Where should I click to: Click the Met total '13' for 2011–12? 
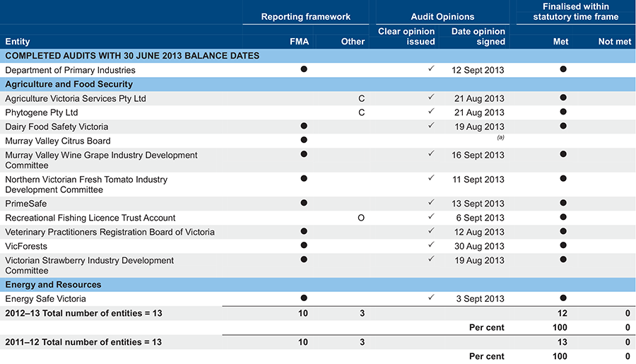click(x=563, y=343)
